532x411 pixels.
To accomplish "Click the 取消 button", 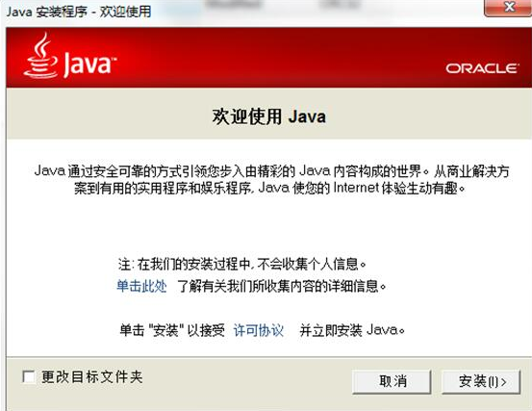I will tap(393, 381).
